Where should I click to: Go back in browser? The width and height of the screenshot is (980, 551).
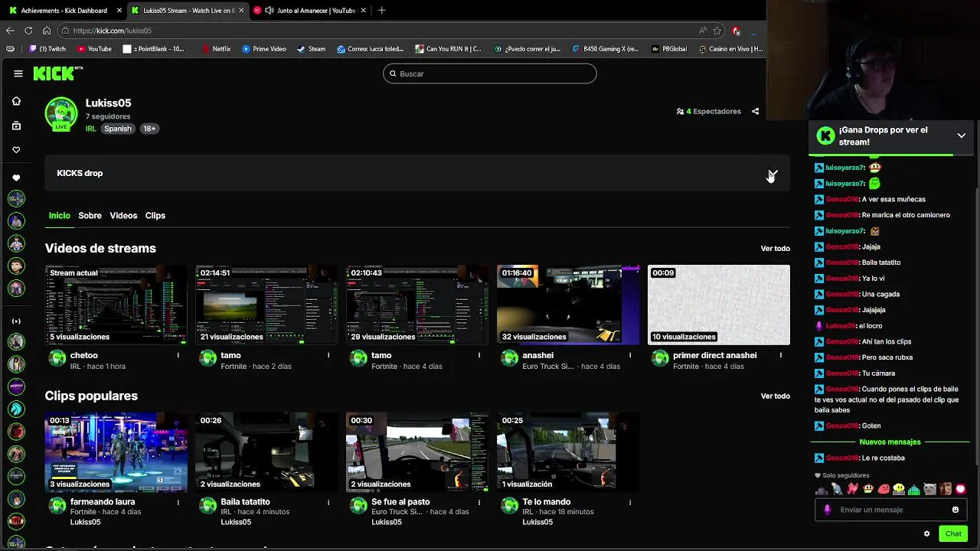[10, 31]
